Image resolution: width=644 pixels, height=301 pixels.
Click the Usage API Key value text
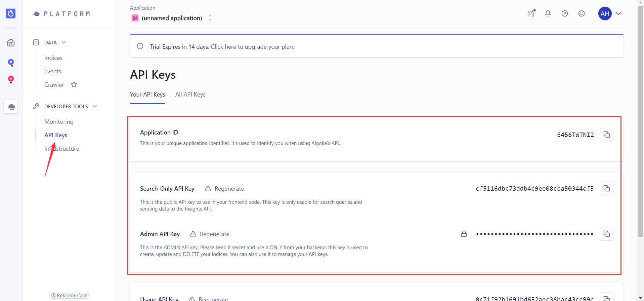click(x=534, y=298)
